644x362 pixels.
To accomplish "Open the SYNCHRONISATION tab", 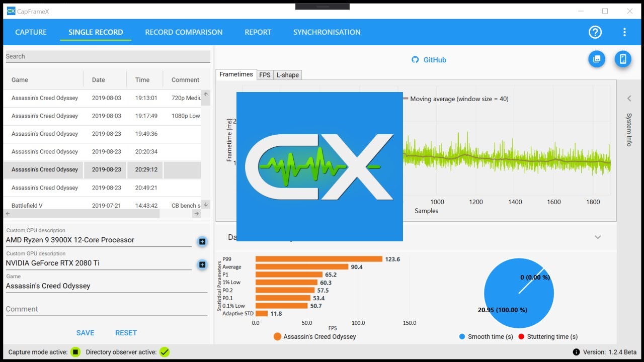I will (x=327, y=32).
